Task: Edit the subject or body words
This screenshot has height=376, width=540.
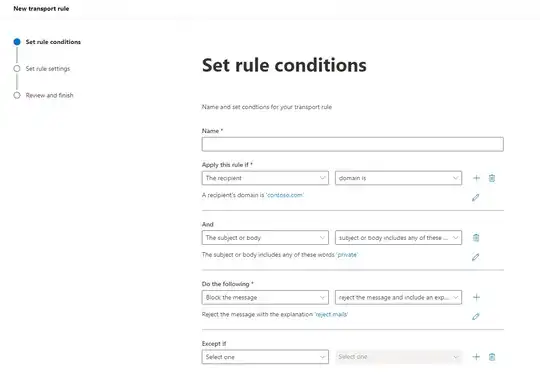Action: click(x=476, y=257)
